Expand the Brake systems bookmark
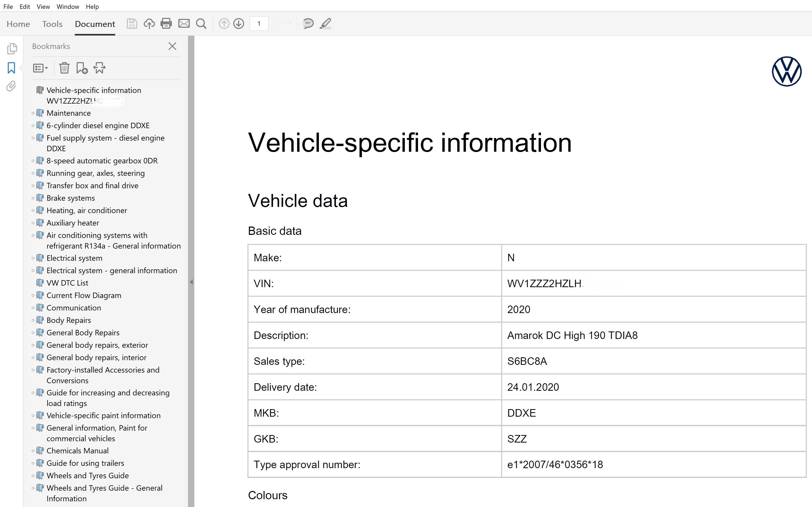812x507 pixels. (33, 198)
